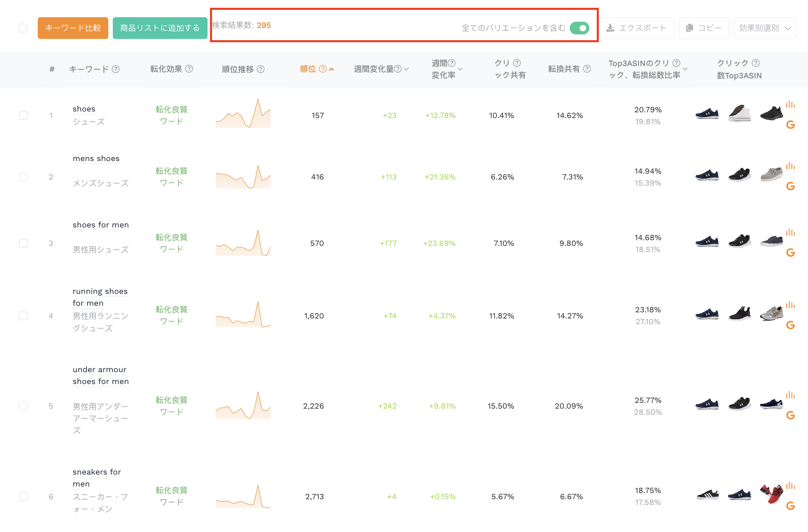Click the エクスポート button
The width and height of the screenshot is (808, 532).
coord(637,28)
